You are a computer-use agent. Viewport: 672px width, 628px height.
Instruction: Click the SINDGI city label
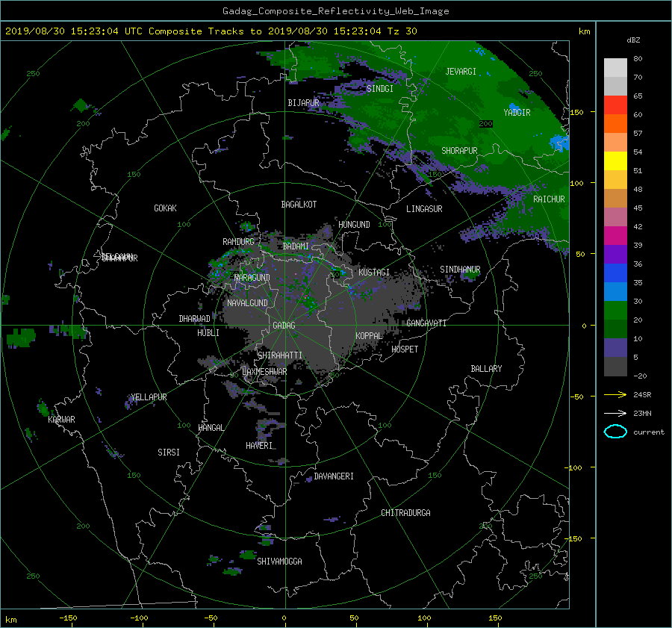[380, 89]
